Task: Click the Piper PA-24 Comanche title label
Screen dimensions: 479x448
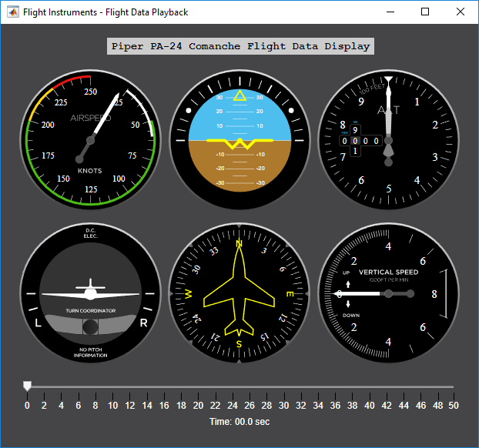Action: tap(241, 46)
